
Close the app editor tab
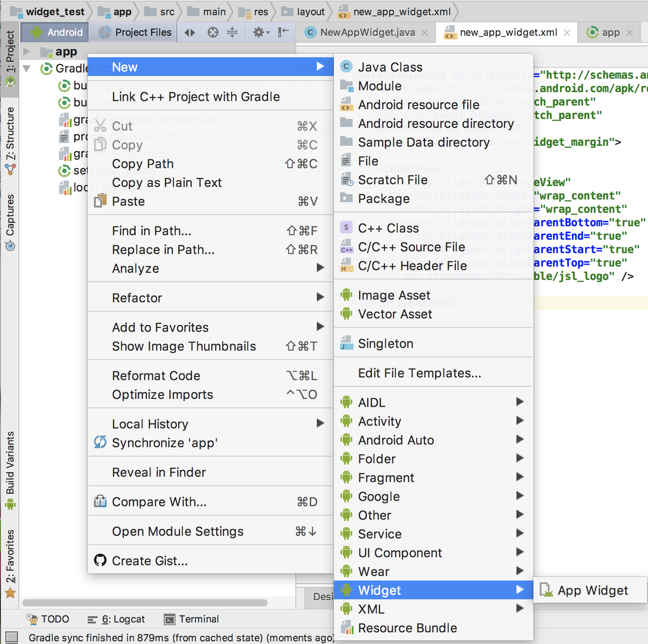(x=630, y=33)
